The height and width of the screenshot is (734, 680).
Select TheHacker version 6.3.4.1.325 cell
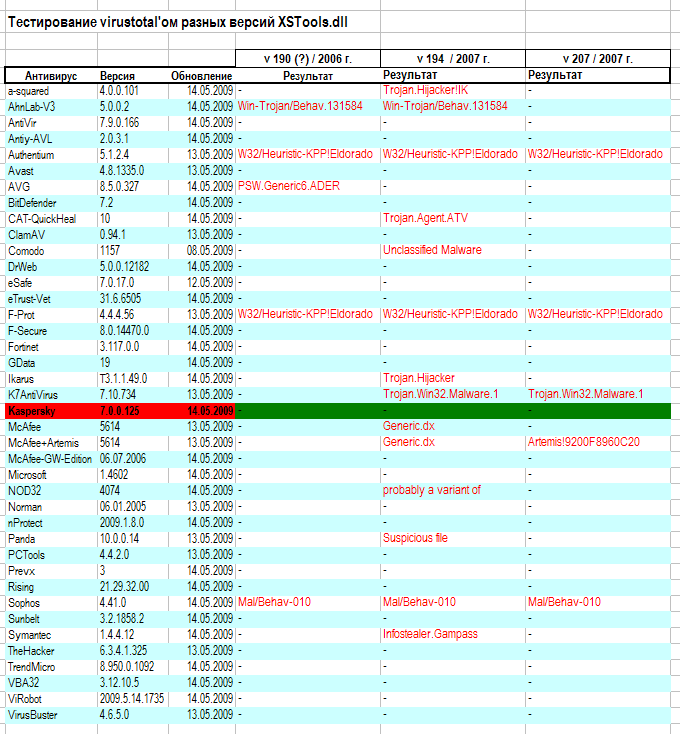[133, 651]
